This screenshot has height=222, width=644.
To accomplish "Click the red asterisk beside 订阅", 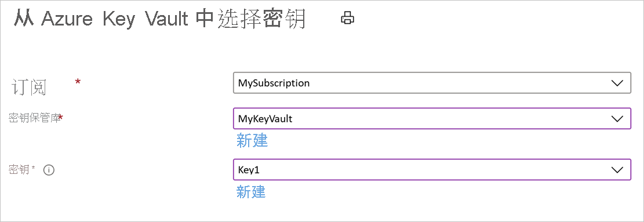I will (x=78, y=82).
